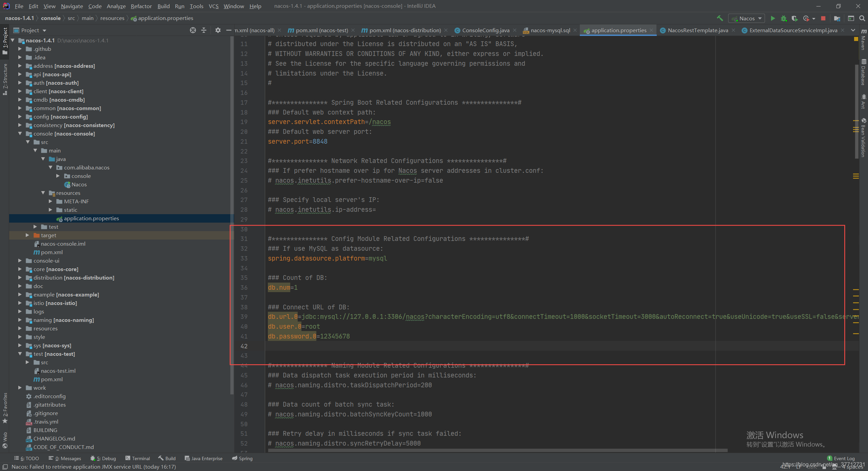Click the server.port=8848 line

tap(297, 142)
